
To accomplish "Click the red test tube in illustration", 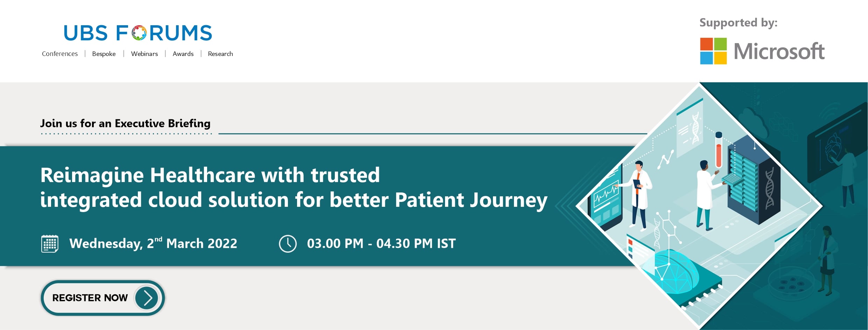I will [x=719, y=150].
